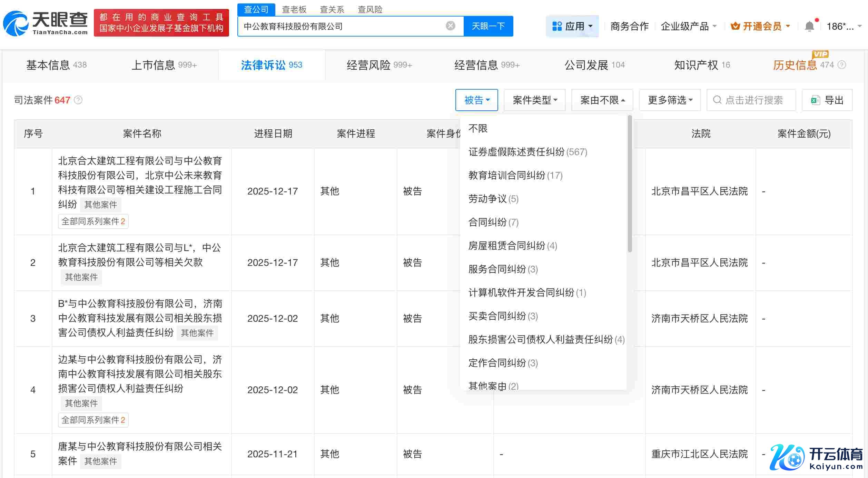Choose 教育培训合同纠纷 (17) from list

pyautogui.click(x=515, y=175)
